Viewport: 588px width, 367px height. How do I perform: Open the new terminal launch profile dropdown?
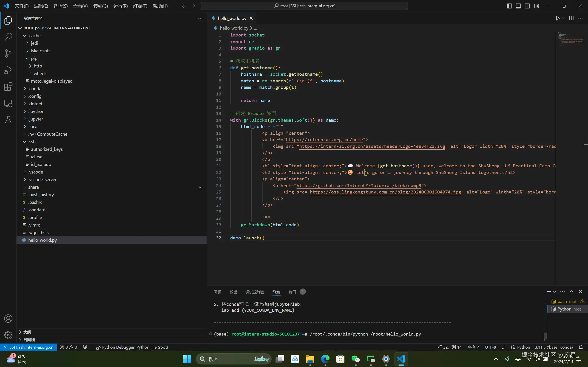pos(555,292)
